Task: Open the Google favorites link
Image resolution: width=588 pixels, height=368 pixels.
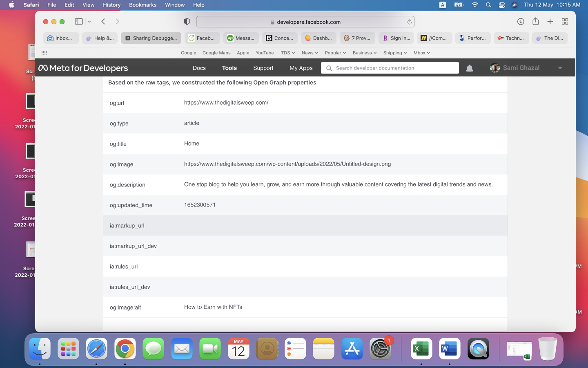Action: tap(188, 53)
